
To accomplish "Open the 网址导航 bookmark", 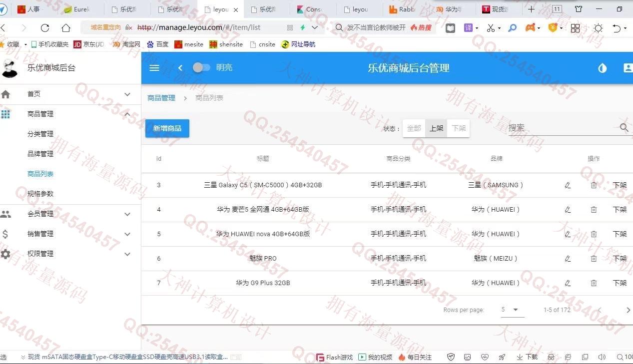I will pos(298,44).
